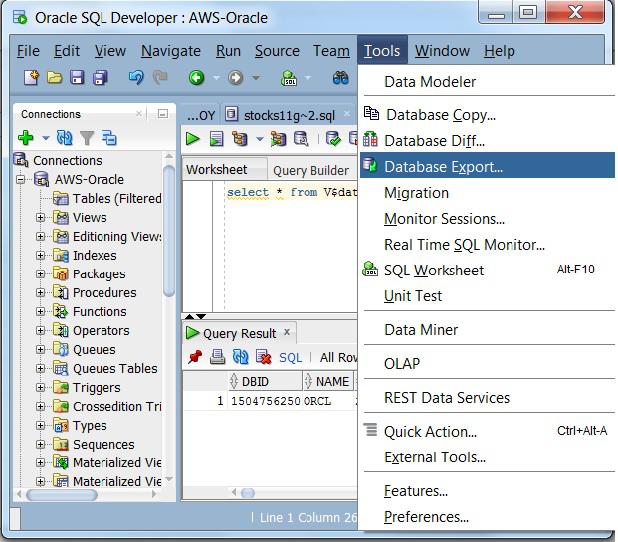Click in the SQL editor select statement
Screen dimensions: 618x542
tap(292, 192)
